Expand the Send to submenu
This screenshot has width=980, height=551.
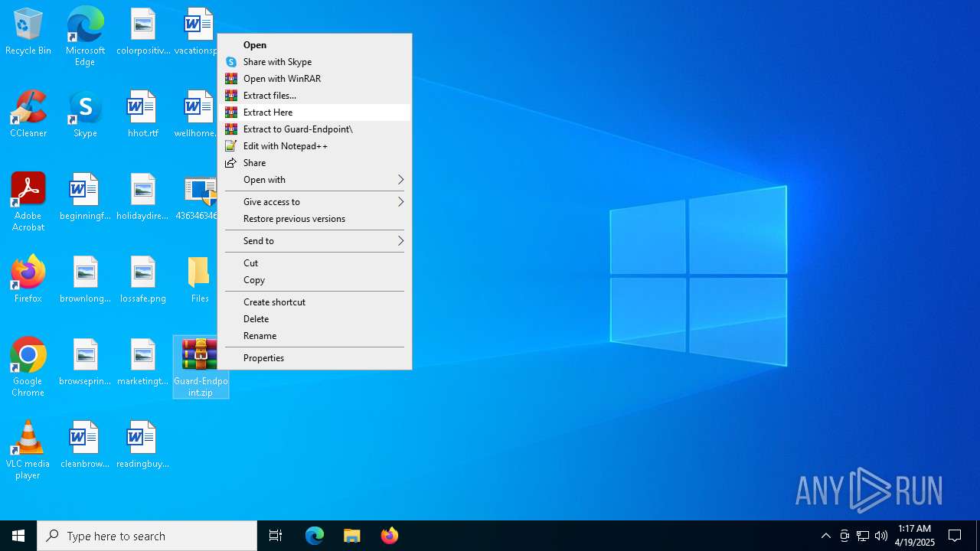(315, 241)
